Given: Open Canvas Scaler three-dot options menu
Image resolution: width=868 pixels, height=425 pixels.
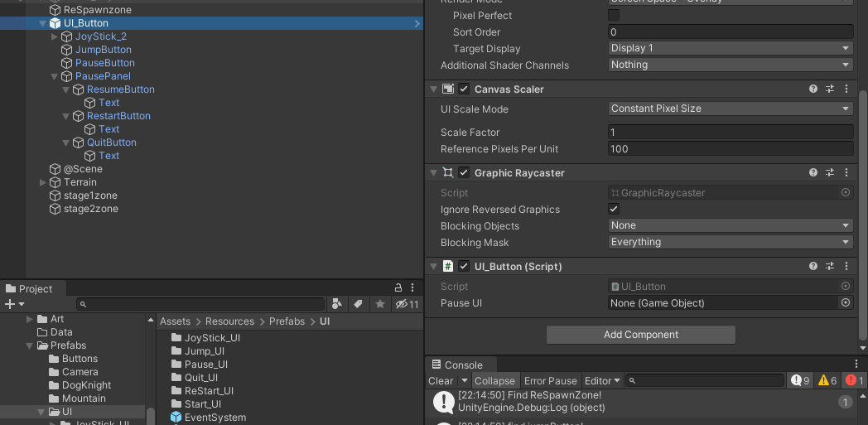Looking at the screenshot, I should point(846,89).
